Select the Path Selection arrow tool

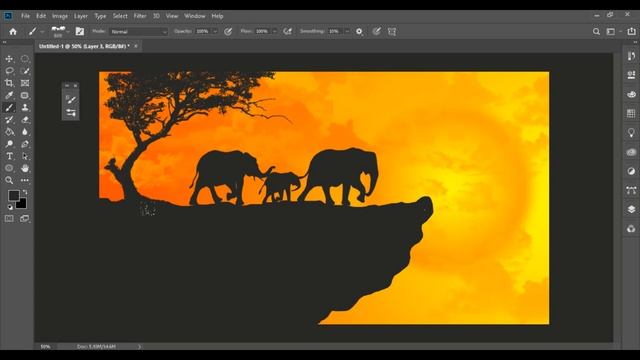[25, 156]
